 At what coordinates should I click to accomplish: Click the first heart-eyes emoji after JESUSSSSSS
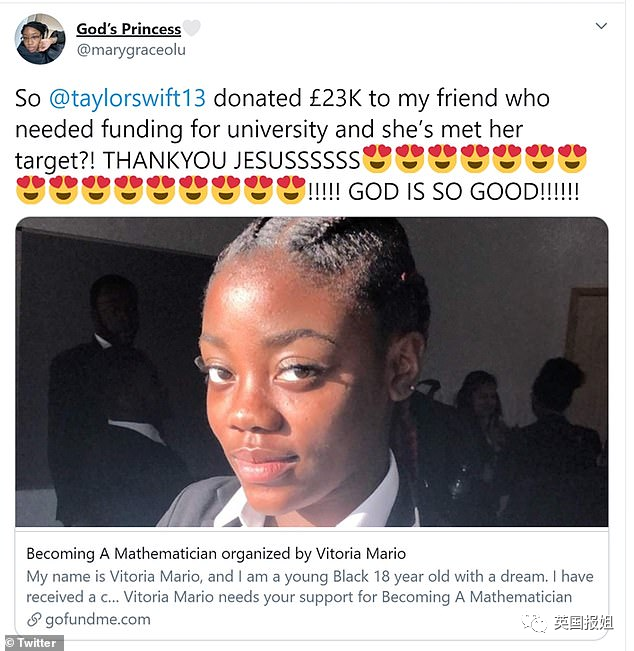[377, 159]
